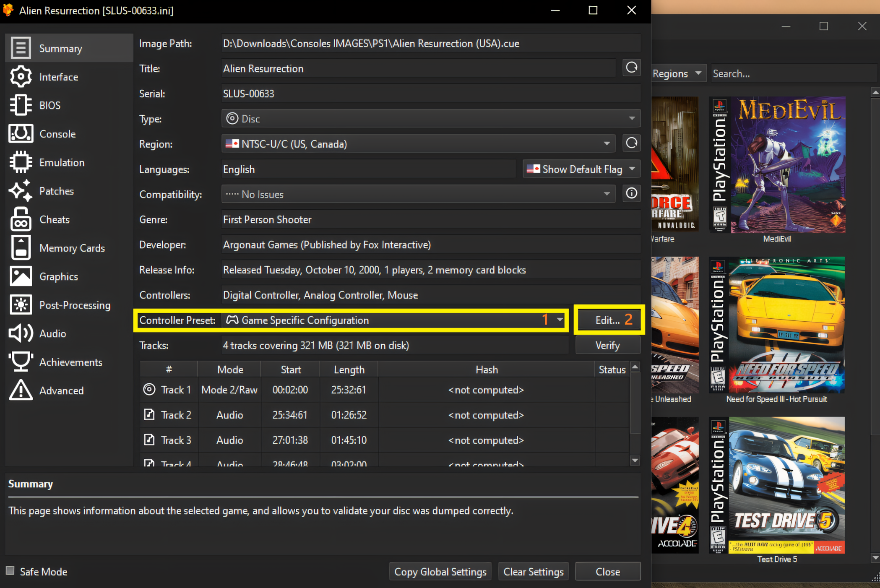
Task: Open the Audio settings page
Action: (x=52, y=333)
